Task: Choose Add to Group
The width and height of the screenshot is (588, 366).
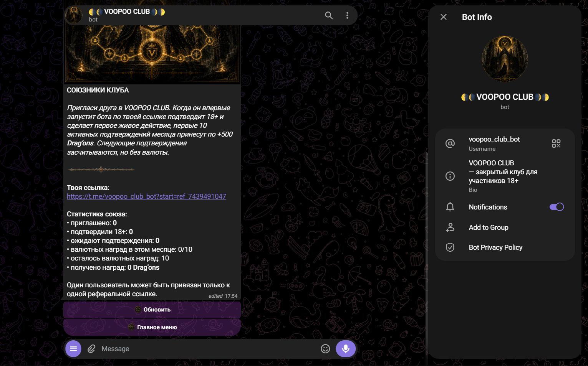Action: coord(505,228)
